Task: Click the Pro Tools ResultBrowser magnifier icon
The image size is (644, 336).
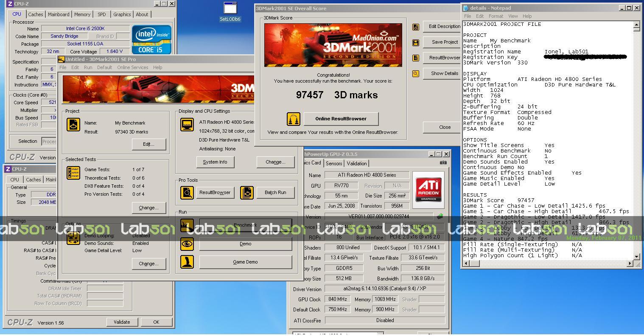Action: coord(187,192)
